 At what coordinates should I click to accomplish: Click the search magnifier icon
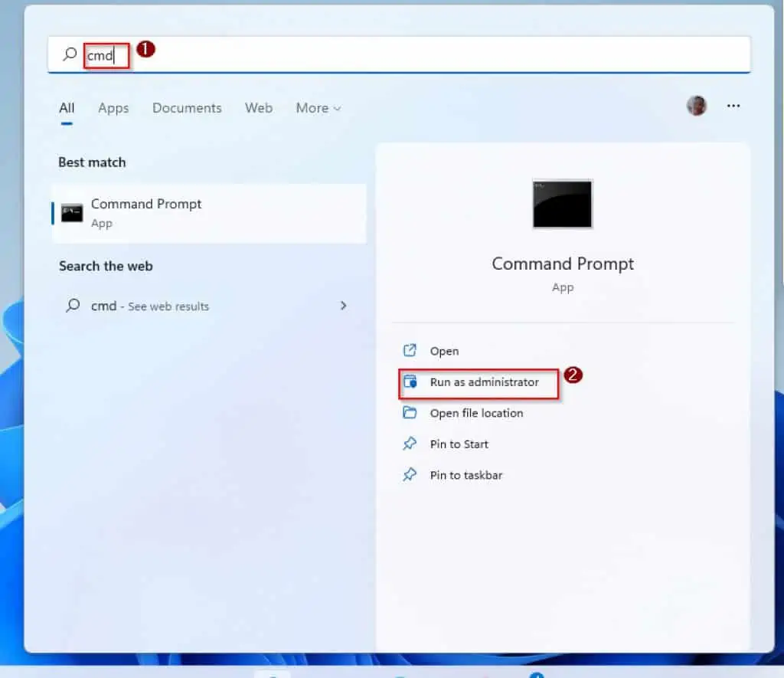(x=69, y=54)
